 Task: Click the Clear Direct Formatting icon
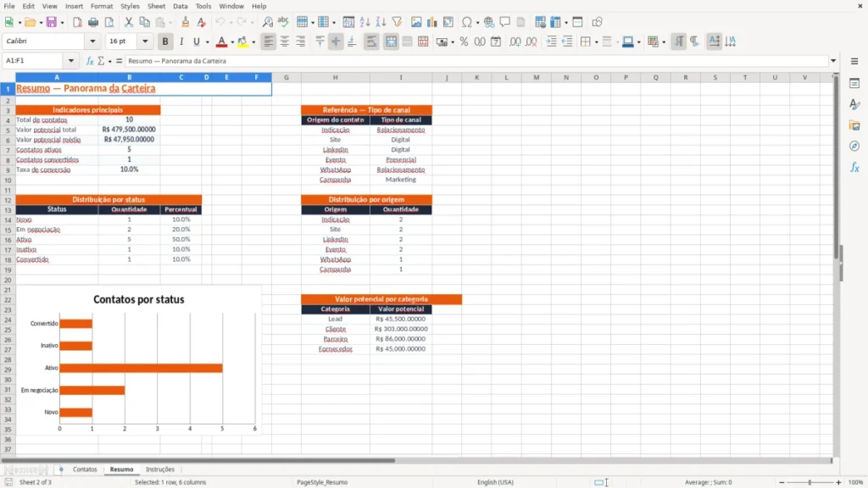(x=202, y=22)
